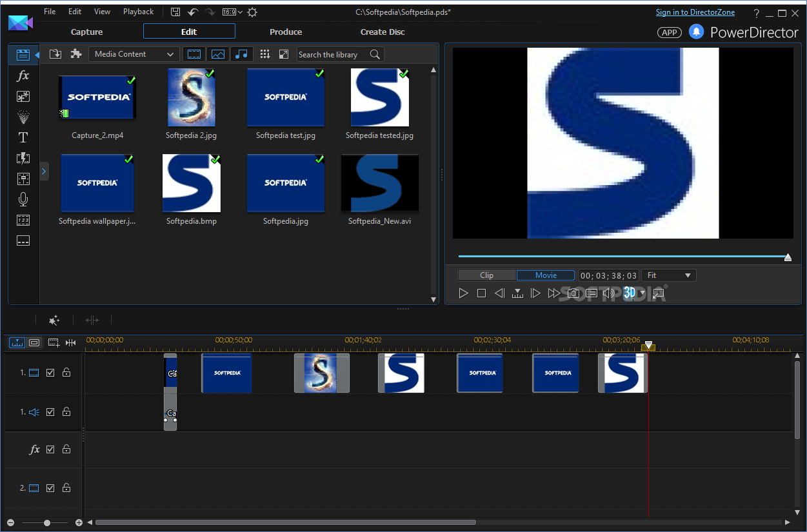Open the PiP Objects Room
The width and height of the screenshot is (807, 532).
click(23, 96)
